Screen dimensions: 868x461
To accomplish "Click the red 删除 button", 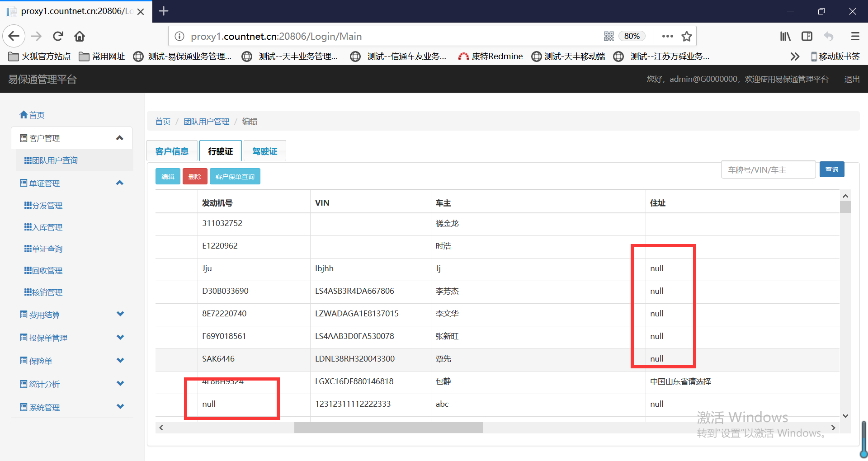I will [195, 176].
